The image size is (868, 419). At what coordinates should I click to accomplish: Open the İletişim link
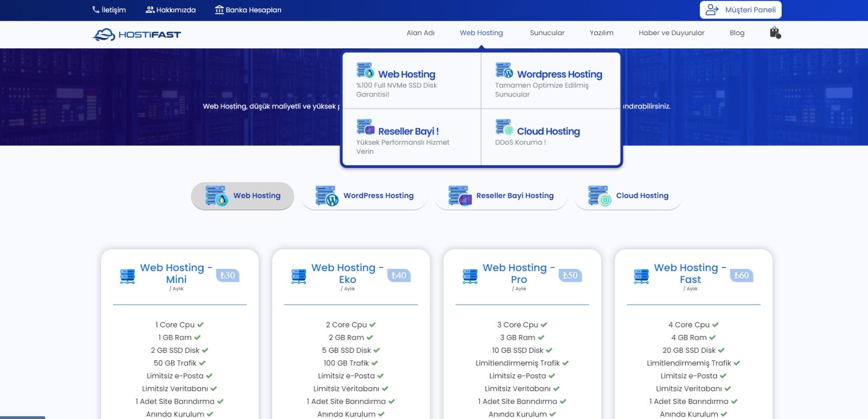(109, 10)
